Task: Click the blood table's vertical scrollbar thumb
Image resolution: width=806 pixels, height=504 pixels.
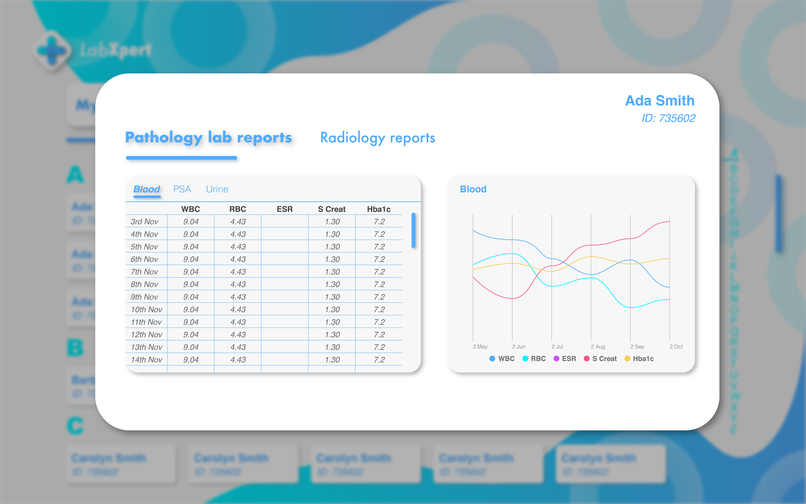Action: (414, 230)
